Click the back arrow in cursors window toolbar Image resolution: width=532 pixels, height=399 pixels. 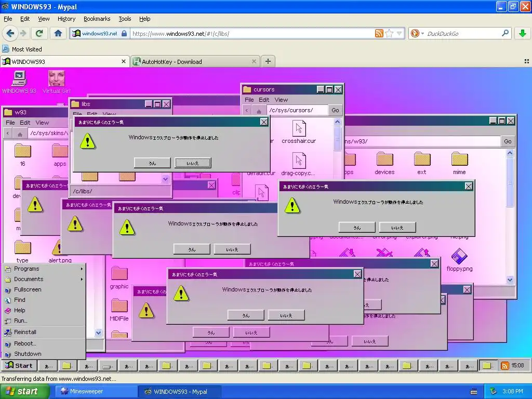click(247, 111)
